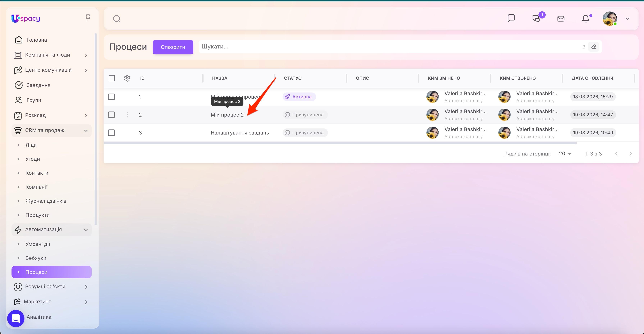Pin the sidebar using the pin icon
The image size is (644, 334).
tap(88, 17)
